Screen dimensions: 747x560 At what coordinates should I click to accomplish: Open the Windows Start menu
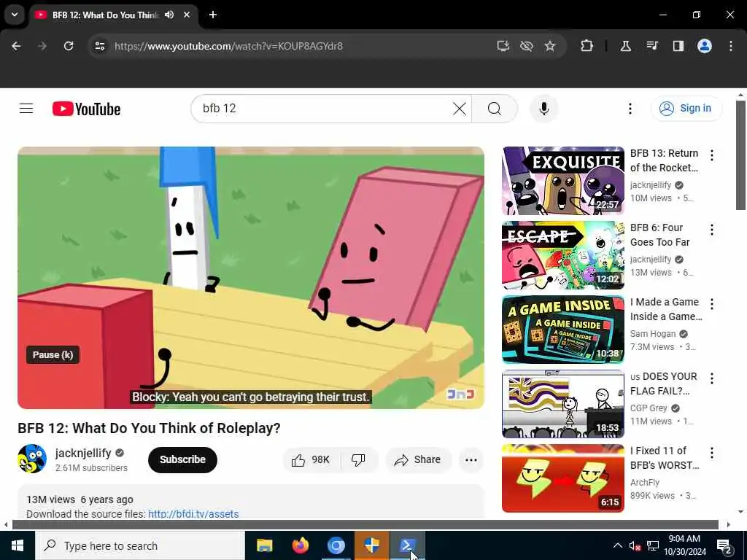pos(18,545)
